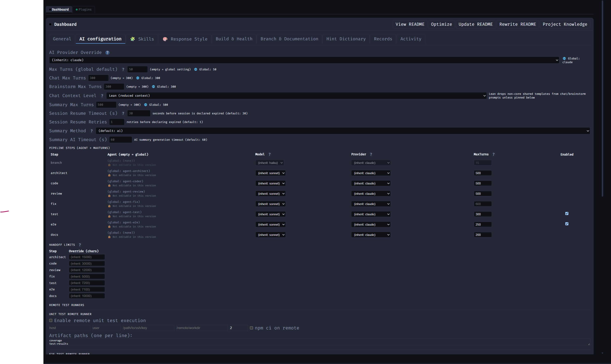Click help icon next to MaxTurns column header
The height and width of the screenshot is (364, 611).
493,154
